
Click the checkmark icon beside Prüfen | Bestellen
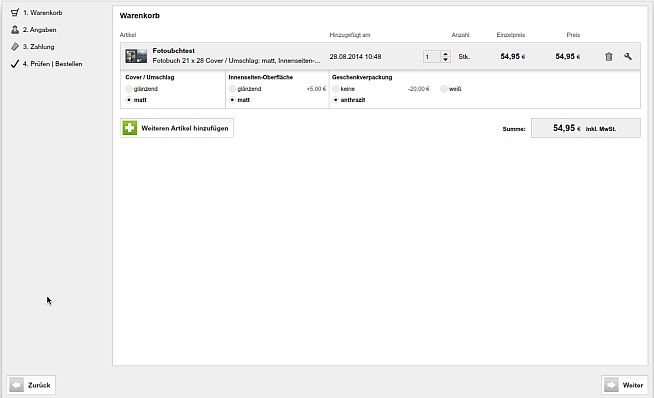[15, 64]
